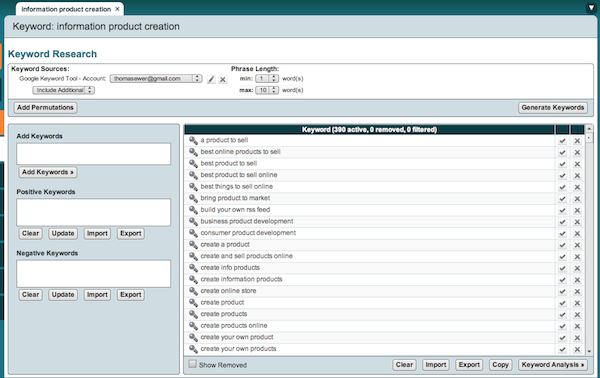Remove keyword 'best product to sell' with X

(577, 164)
